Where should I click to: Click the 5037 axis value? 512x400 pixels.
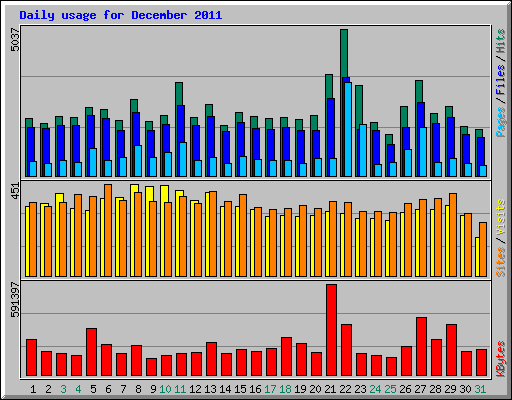tap(15, 40)
